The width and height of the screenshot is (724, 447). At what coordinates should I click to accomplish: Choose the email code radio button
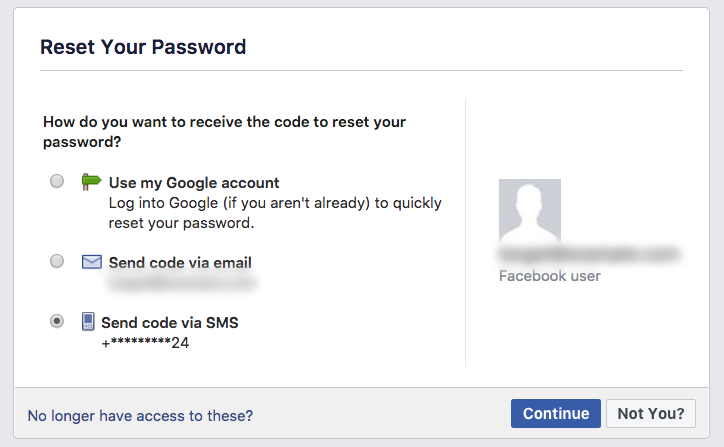[57, 262]
